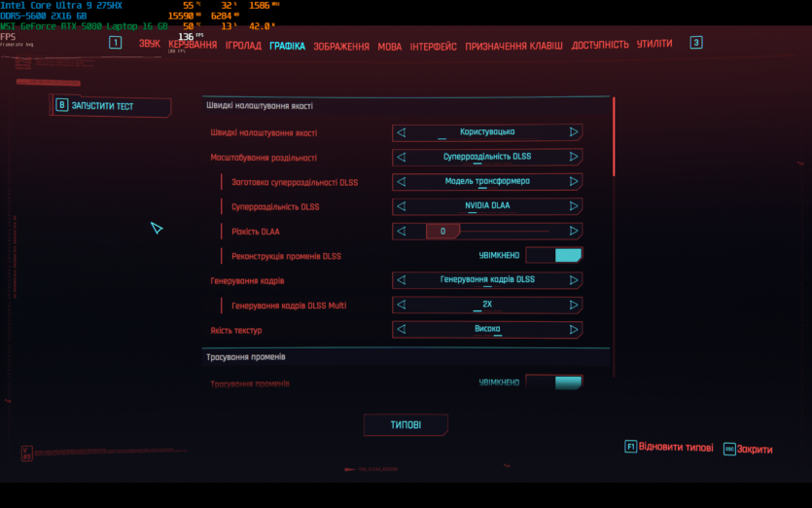This screenshot has height=508, width=812.
Task: Click the Типові button
Action: pos(406,425)
